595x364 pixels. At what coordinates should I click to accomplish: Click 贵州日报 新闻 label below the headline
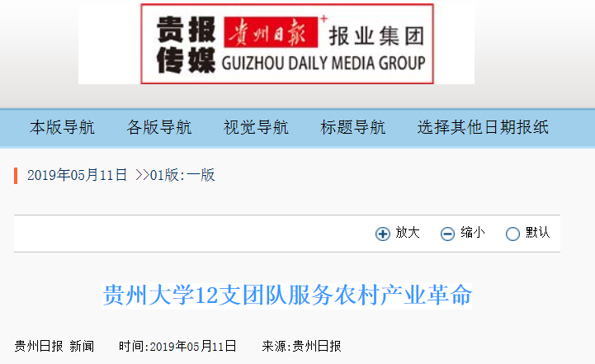[x=54, y=346]
